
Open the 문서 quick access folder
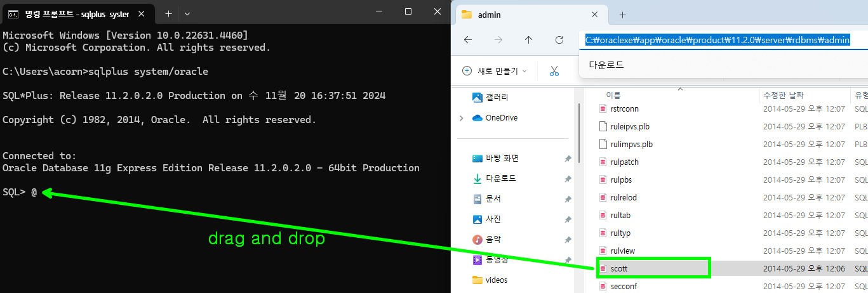[x=486, y=199]
